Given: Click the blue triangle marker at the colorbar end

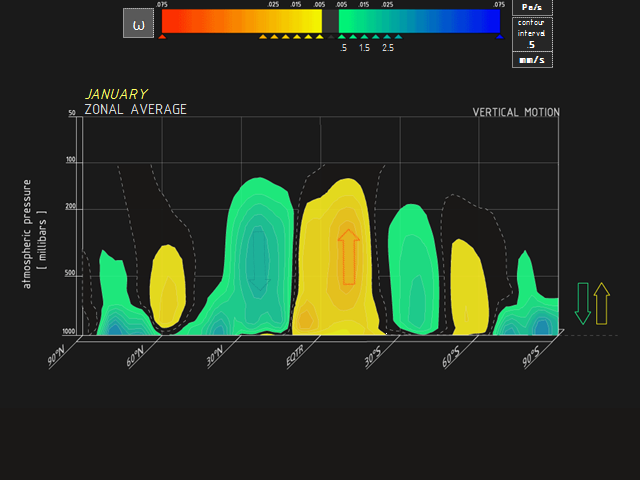Looking at the screenshot, I should click(499, 37).
